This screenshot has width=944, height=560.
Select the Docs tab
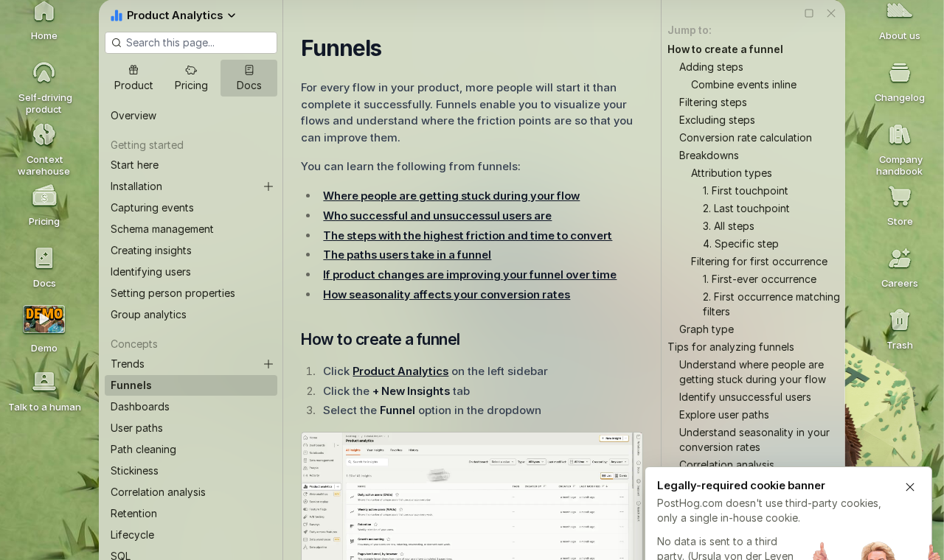(x=249, y=78)
